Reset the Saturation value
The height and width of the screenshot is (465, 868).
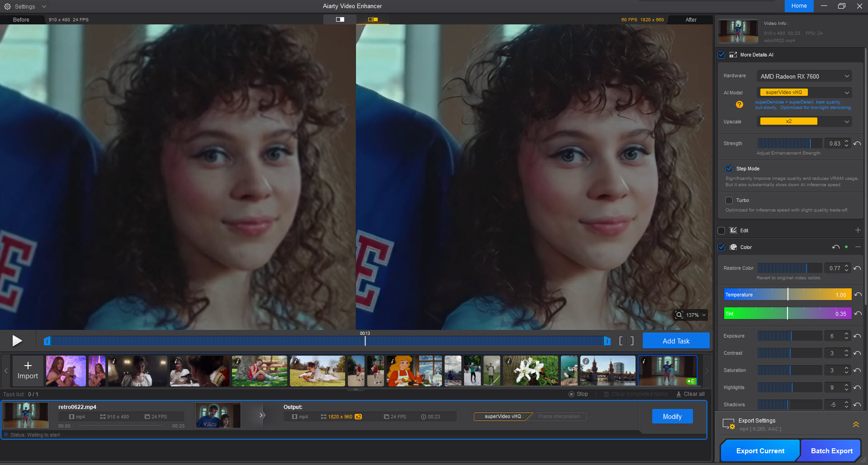click(857, 371)
